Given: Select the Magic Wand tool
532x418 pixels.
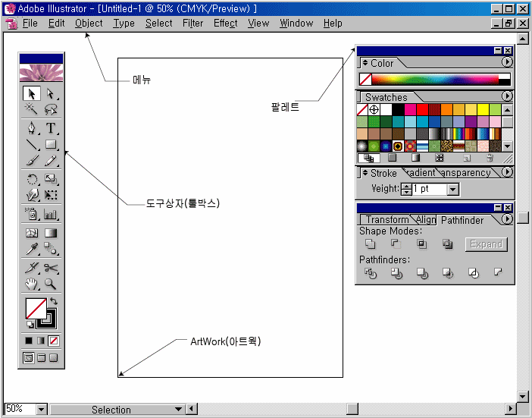Looking at the screenshot, I should 32,109.
